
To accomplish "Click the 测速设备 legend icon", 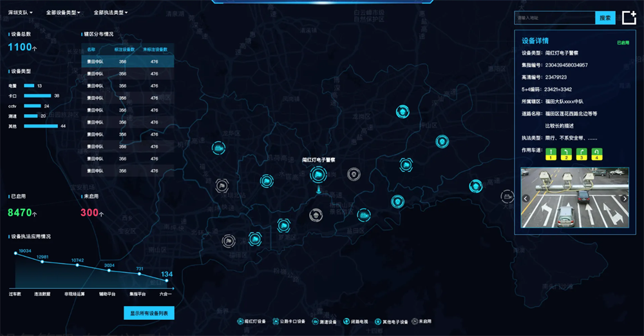I will (316, 321).
